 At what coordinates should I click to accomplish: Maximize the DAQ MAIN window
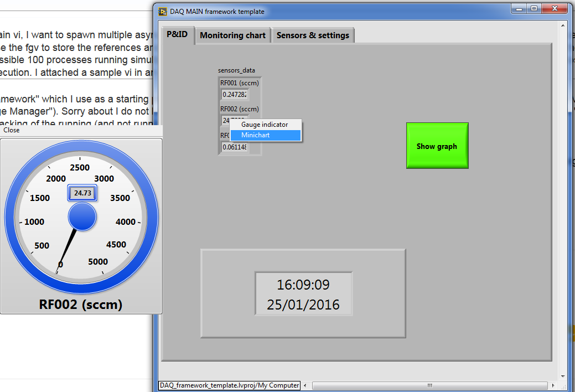point(534,9)
